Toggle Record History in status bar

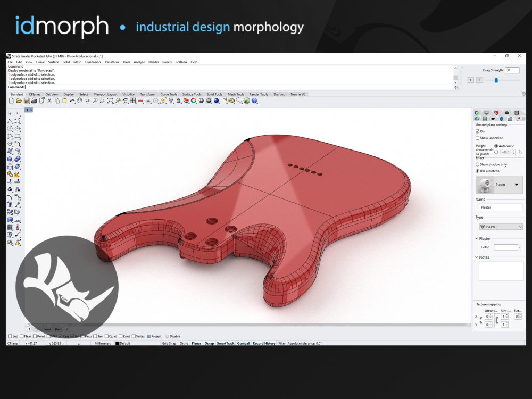pyautogui.click(x=264, y=343)
